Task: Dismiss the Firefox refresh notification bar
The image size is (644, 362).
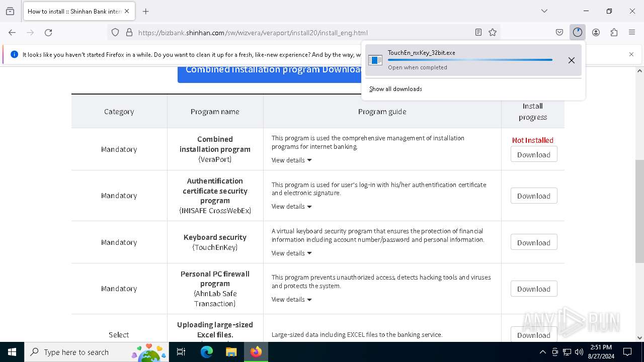Action: tap(631, 54)
